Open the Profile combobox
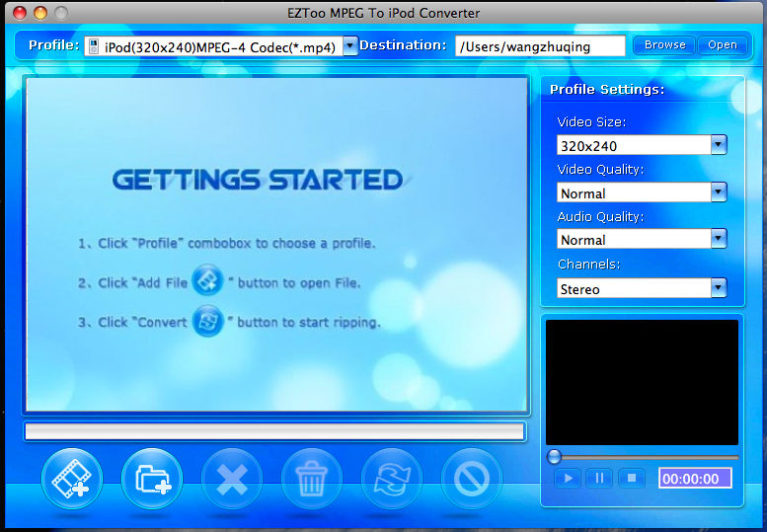767x532 pixels. click(x=221, y=46)
